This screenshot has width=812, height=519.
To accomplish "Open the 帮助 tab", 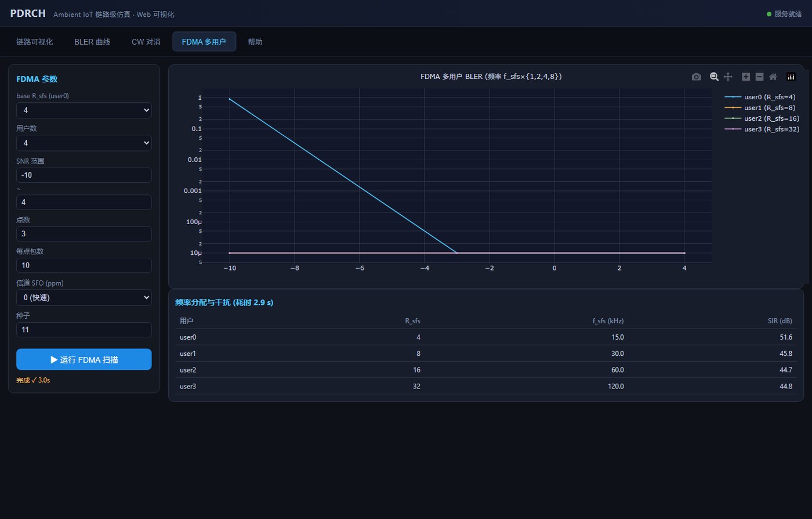I will coord(255,42).
